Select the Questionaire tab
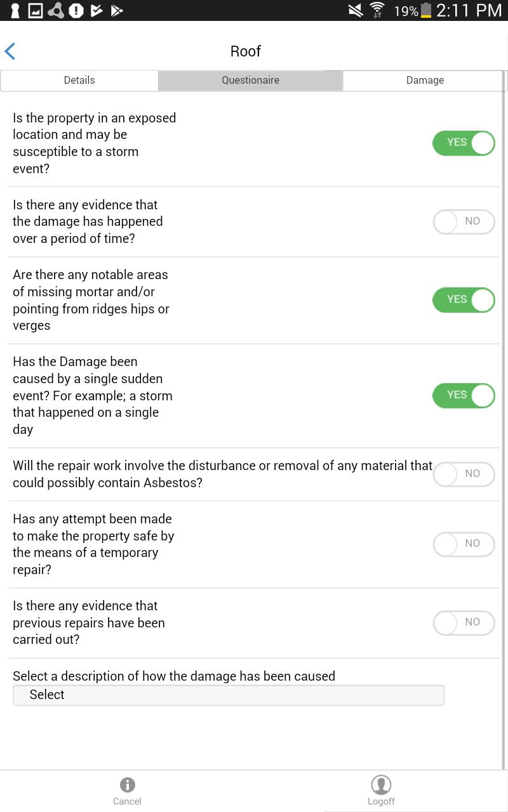This screenshot has width=508, height=812. tap(250, 80)
